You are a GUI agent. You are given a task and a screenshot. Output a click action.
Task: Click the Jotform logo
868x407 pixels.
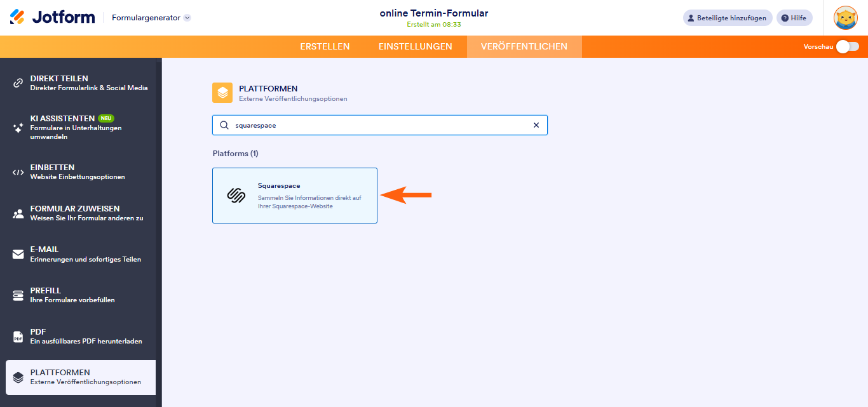tap(52, 17)
